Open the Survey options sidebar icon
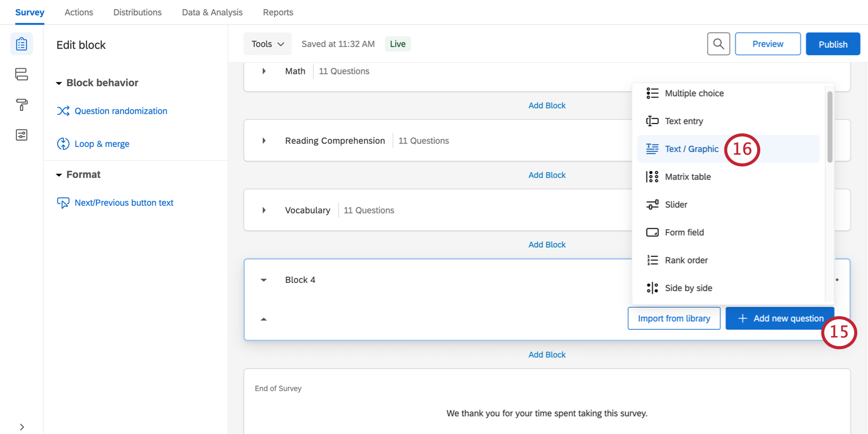Image resolution: width=868 pixels, height=434 pixels. click(21, 135)
